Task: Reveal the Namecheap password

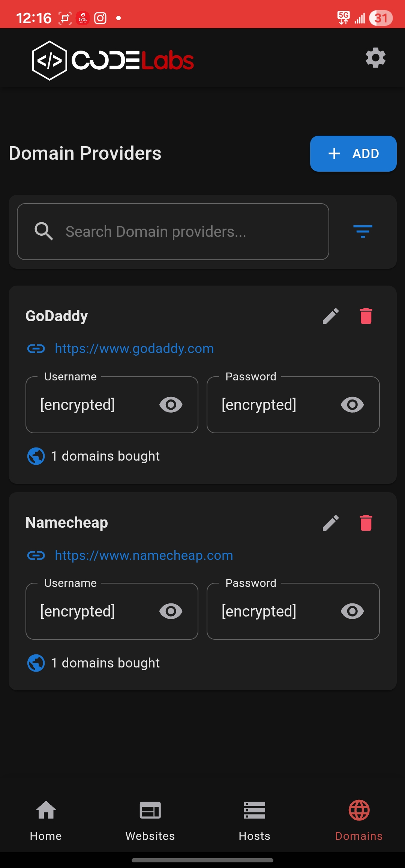Action: (351, 611)
